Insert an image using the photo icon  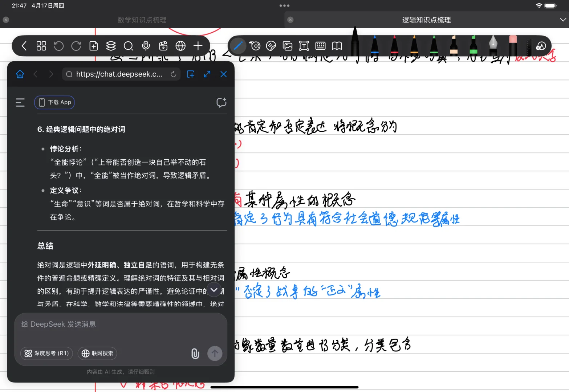(287, 46)
